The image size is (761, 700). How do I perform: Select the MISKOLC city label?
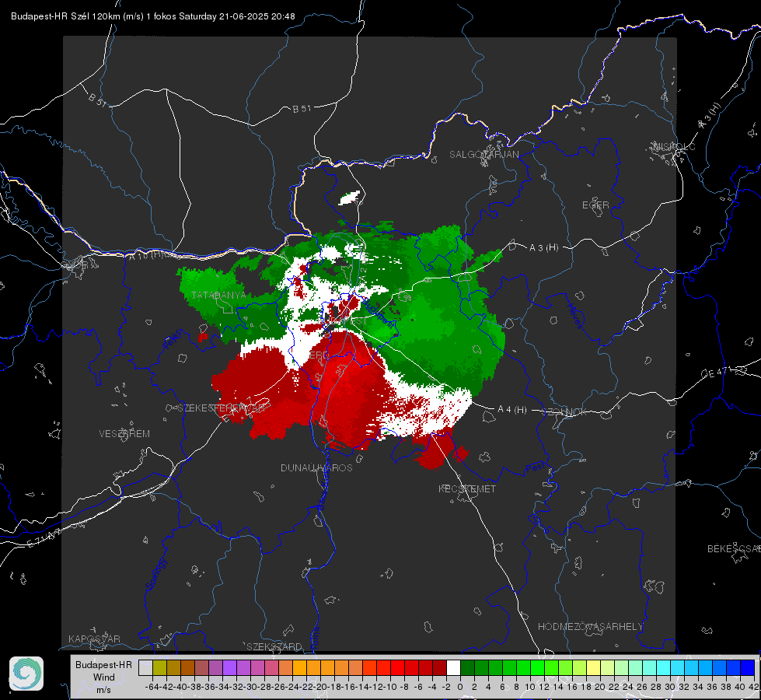coord(674,146)
